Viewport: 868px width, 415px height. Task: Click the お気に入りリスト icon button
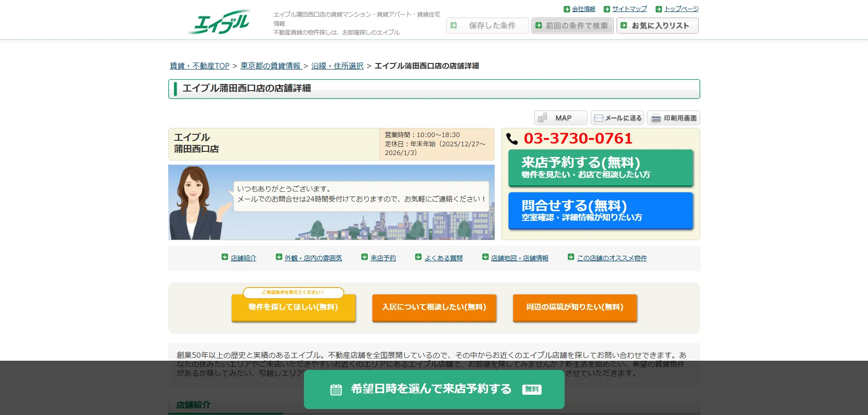pyautogui.click(x=623, y=25)
